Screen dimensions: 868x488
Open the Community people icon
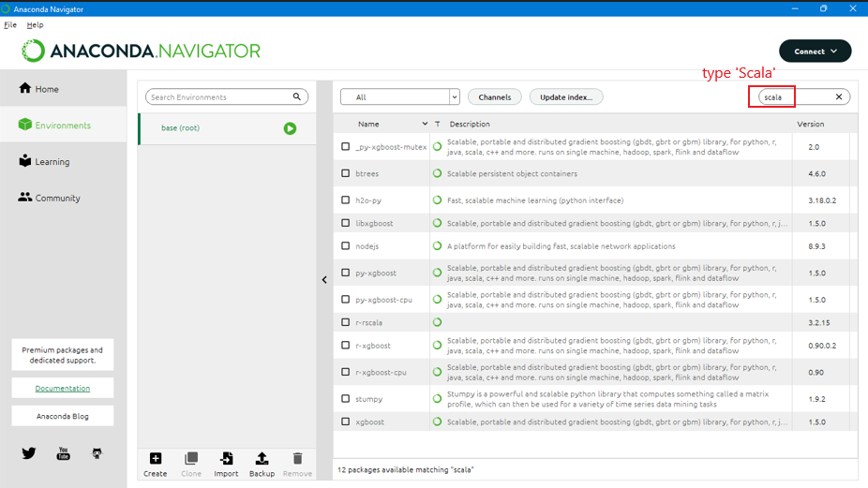click(25, 197)
